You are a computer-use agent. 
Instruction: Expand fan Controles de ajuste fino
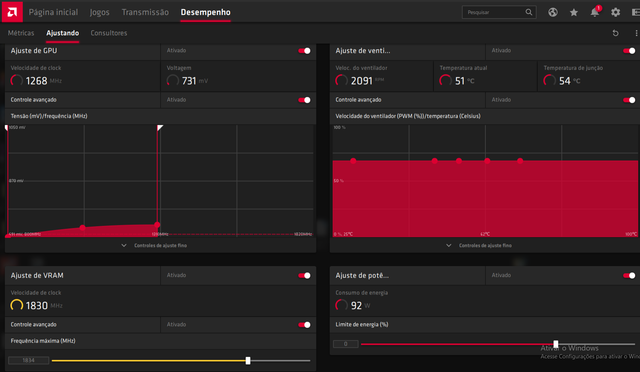479,245
